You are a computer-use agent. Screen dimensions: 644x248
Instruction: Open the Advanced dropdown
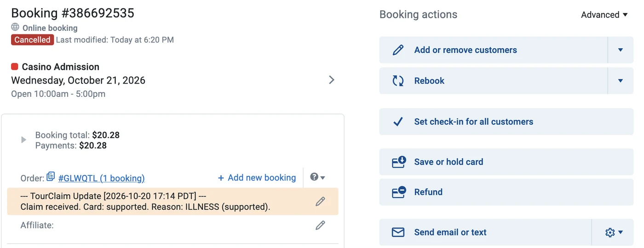(x=604, y=15)
